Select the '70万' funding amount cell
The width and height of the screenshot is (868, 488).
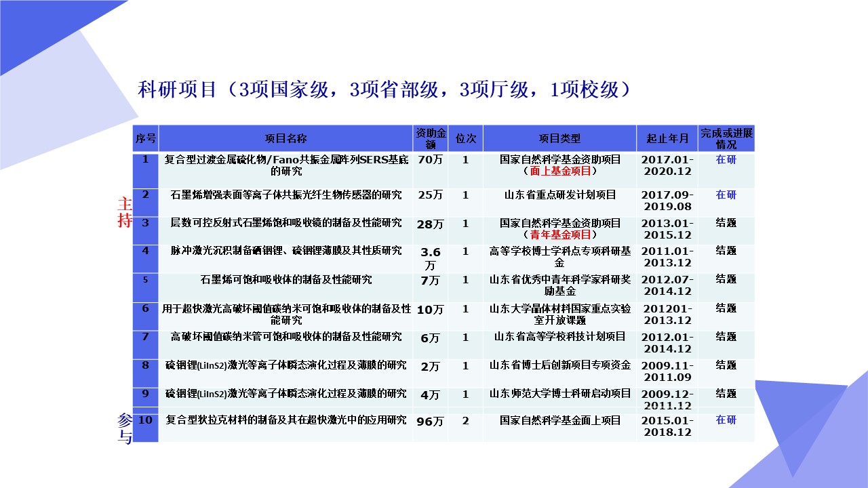[x=430, y=161]
